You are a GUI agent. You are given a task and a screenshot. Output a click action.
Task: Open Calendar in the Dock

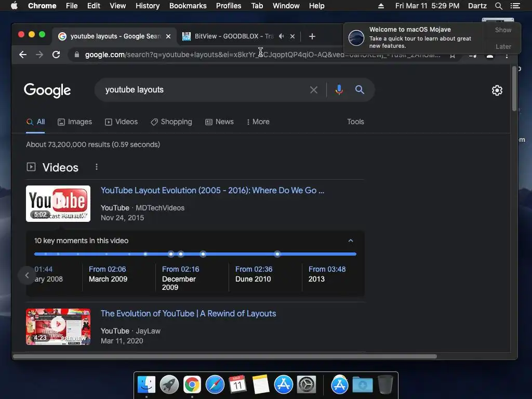pos(237,385)
